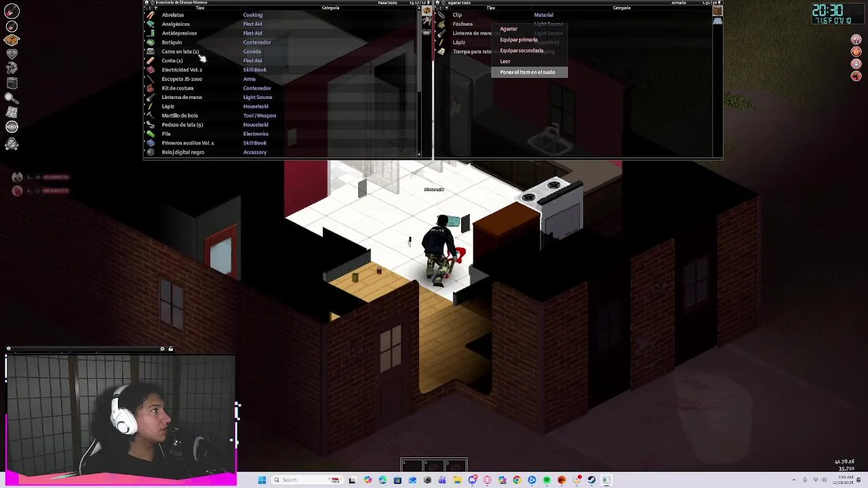Image resolution: width=868 pixels, height=488 pixels.
Task: Select the Kit de costura row
Action: [281, 88]
